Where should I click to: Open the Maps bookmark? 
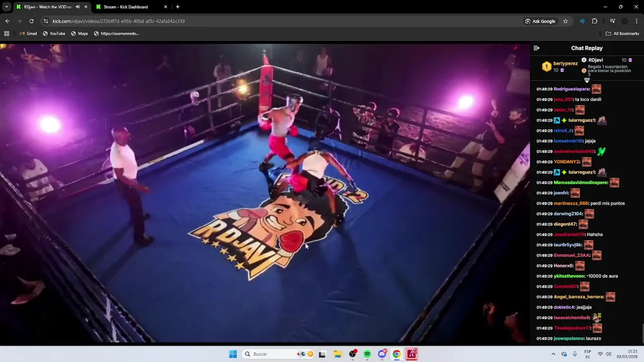tap(79, 34)
